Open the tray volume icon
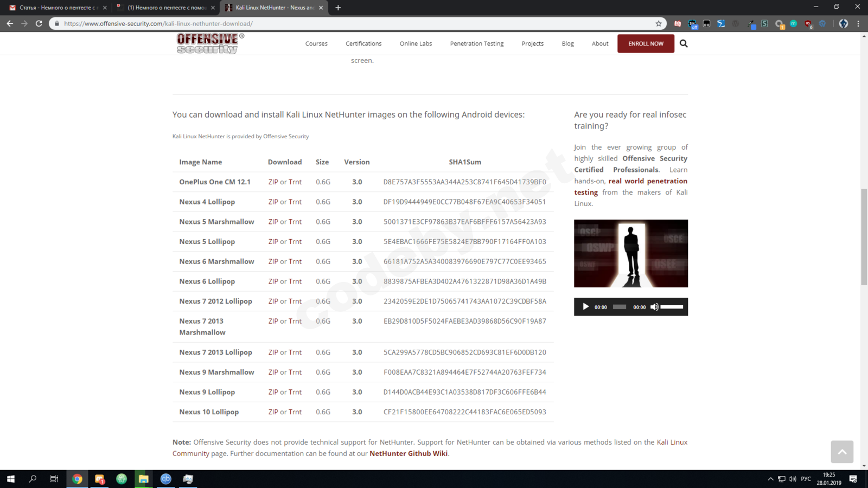The height and width of the screenshot is (488, 868). click(793, 479)
